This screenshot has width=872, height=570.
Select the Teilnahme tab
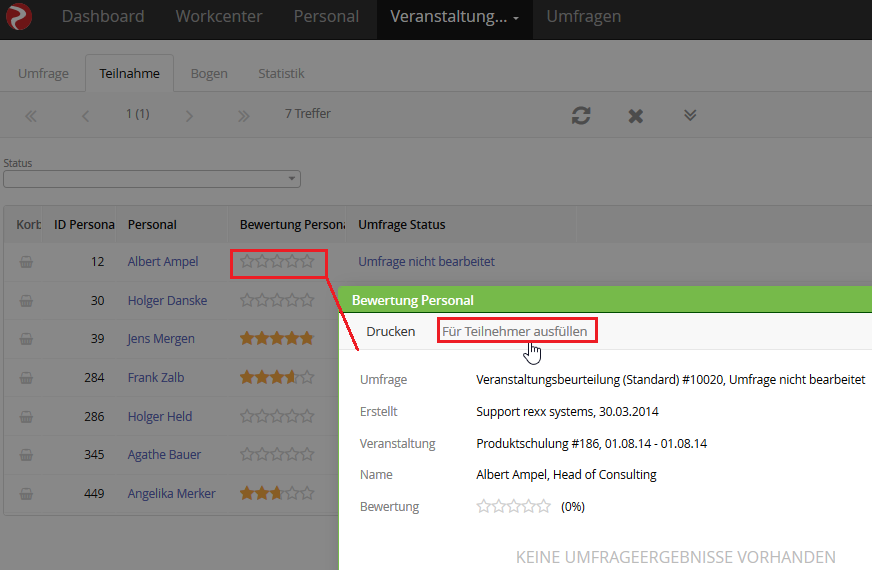(130, 73)
